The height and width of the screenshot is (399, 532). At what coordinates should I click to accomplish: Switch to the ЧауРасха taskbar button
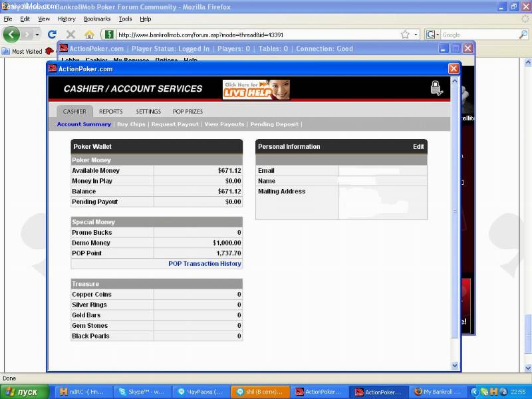200,392
